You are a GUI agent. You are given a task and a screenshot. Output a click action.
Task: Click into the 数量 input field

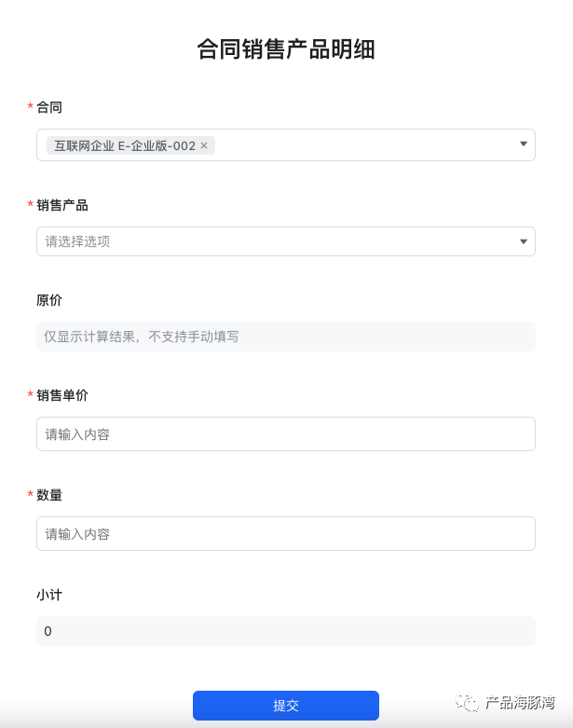(285, 534)
